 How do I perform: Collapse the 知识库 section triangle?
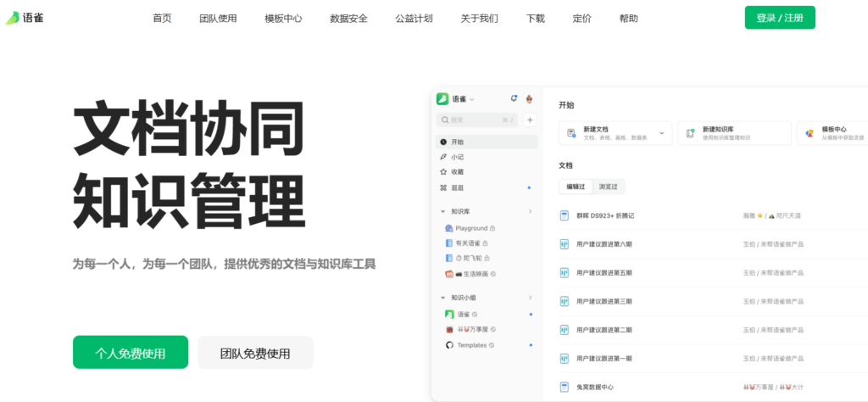[442, 211]
